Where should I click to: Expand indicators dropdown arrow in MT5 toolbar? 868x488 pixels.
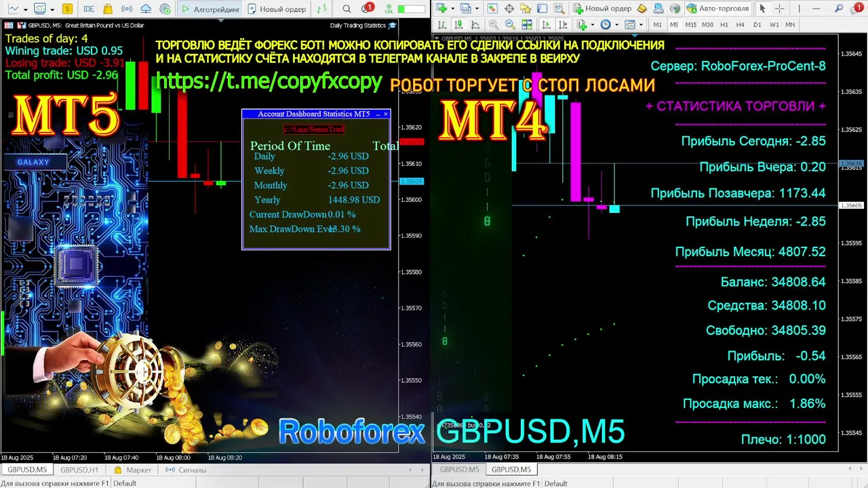coord(52,9)
